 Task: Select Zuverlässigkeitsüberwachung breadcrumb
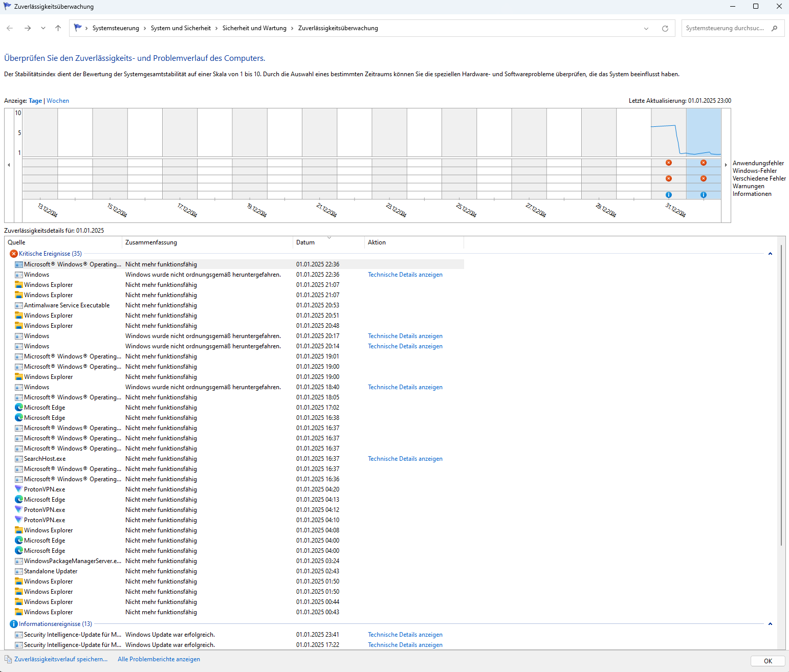[x=338, y=28]
